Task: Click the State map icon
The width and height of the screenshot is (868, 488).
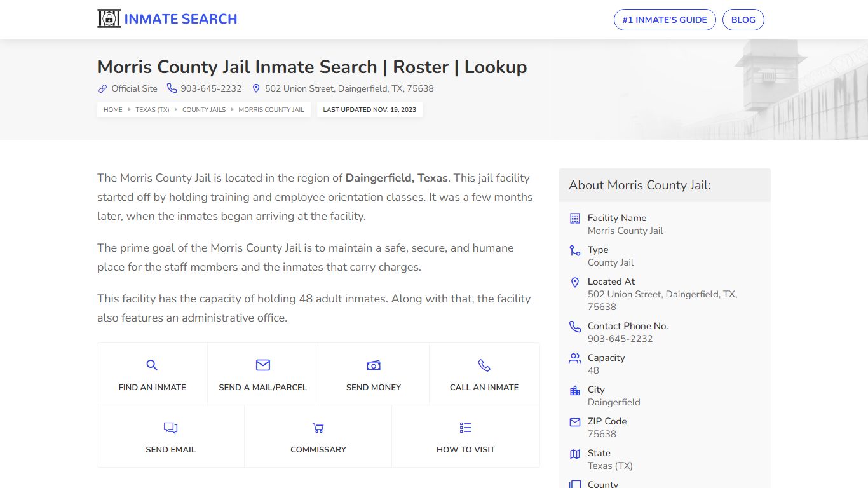Action: coord(575,454)
